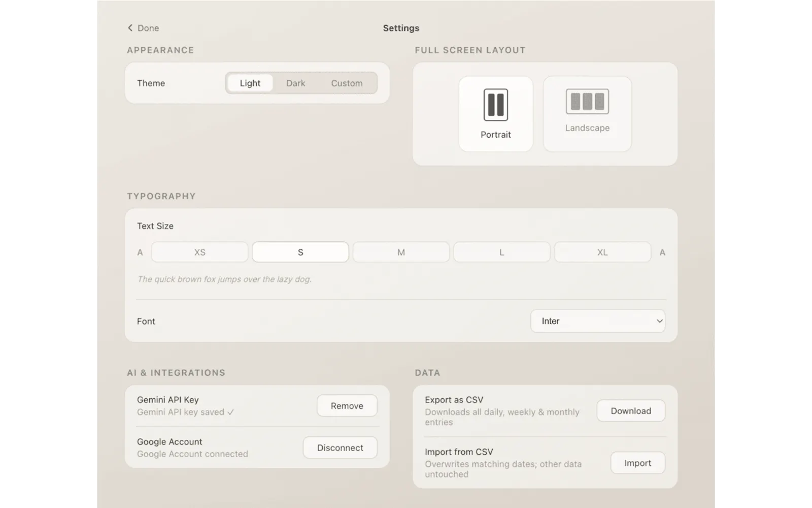
Task: Click the APPEARANCE section heading
Action: tap(160, 50)
